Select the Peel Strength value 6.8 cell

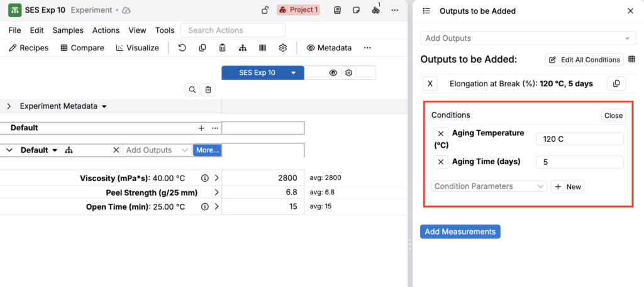coord(263,193)
